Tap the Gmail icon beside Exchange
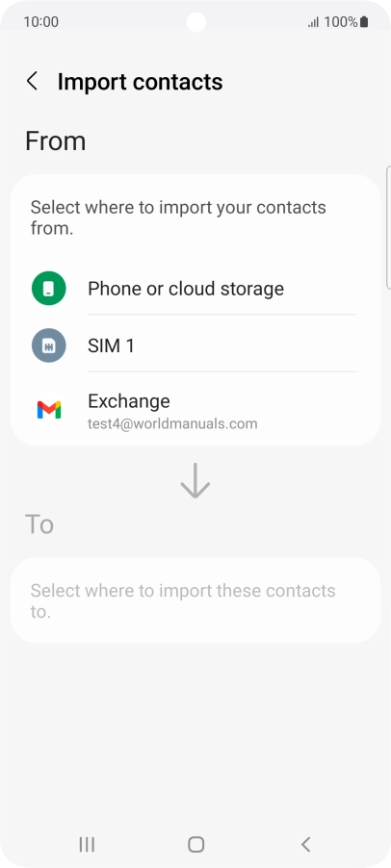This screenshot has height=868, width=391. coord(49,410)
